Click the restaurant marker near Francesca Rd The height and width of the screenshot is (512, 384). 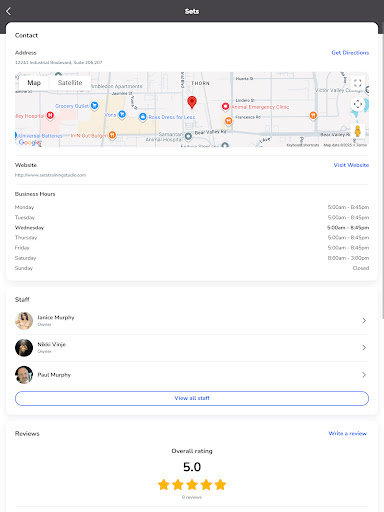[x=228, y=121]
